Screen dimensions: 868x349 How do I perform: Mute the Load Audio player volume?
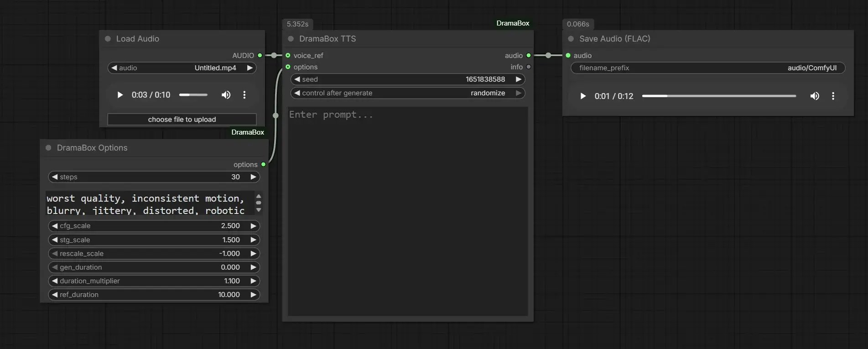226,95
